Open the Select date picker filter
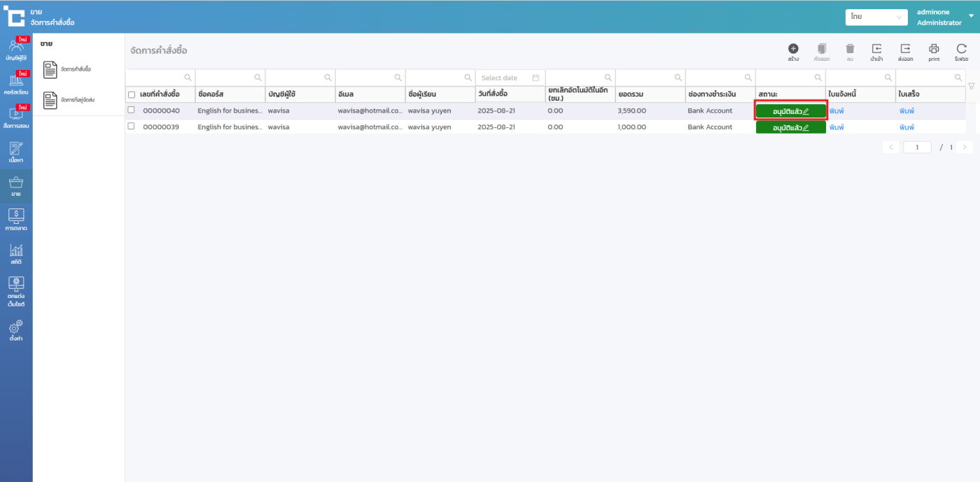Screen dimensions: 980x482 [510, 78]
